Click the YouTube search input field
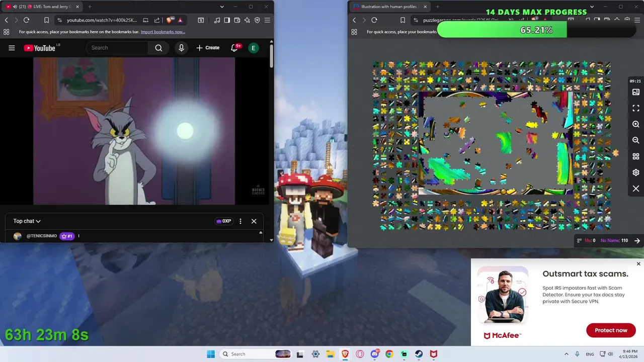644x362 pixels. tap(118, 48)
